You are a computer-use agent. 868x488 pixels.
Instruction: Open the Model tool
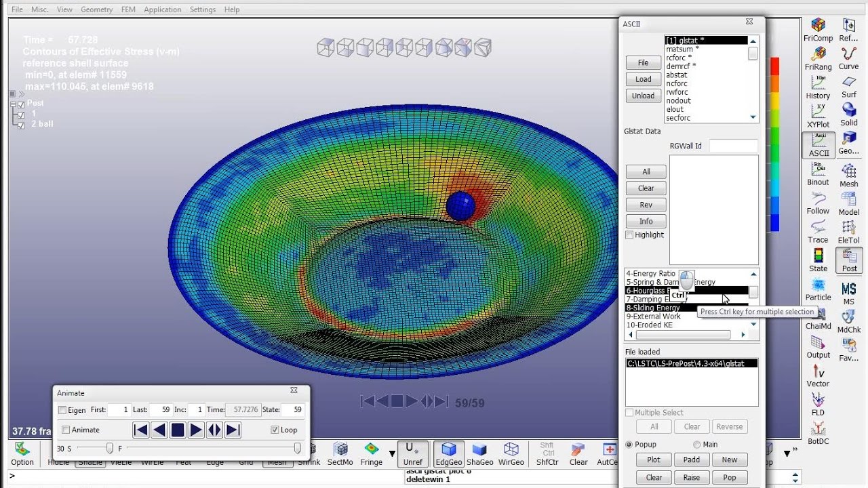[849, 203]
